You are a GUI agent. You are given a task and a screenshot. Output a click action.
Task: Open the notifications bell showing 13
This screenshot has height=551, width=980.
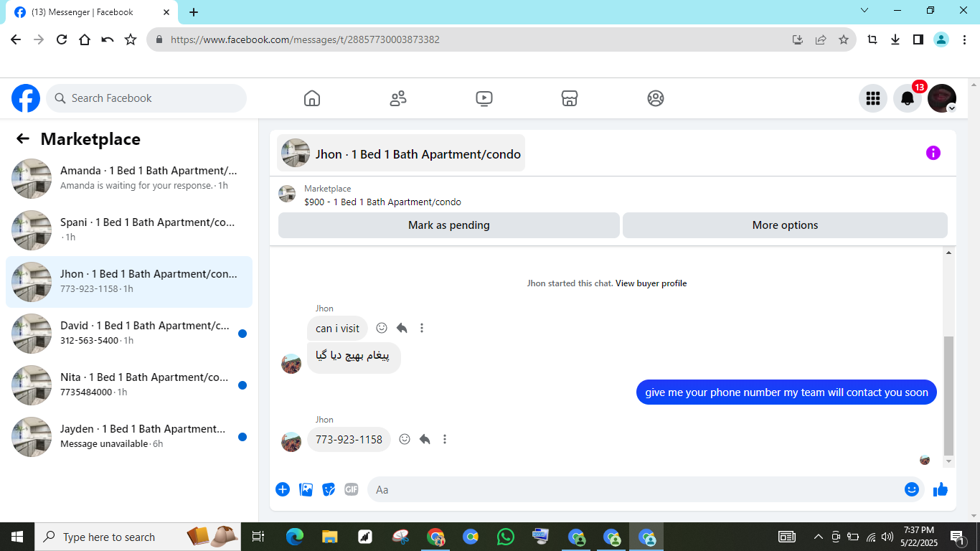(908, 98)
